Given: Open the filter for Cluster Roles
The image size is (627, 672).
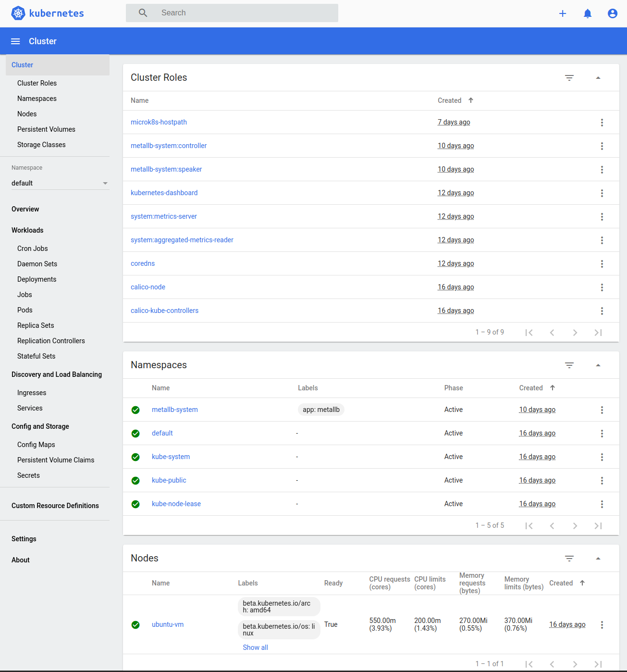Looking at the screenshot, I should tap(569, 78).
